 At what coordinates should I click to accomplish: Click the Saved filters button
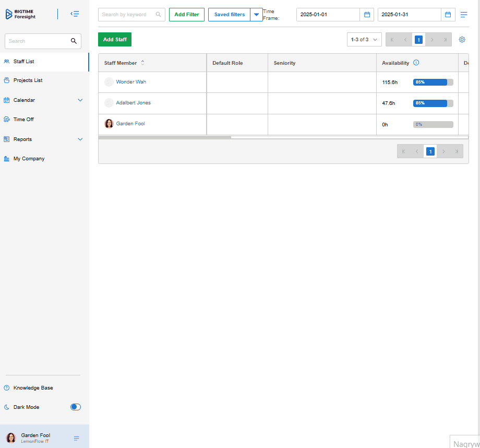[x=229, y=15]
